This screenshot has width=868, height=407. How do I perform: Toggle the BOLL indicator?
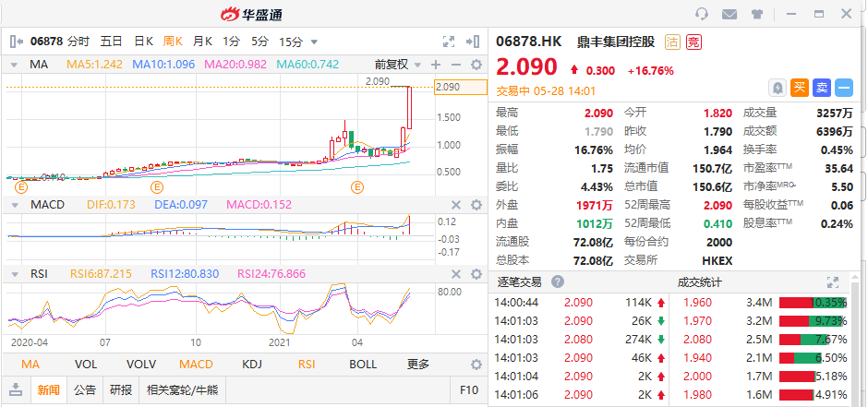tap(362, 365)
